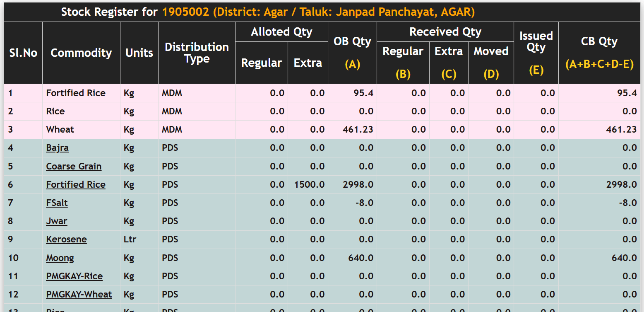Viewport: 644px width, 312px height.
Task: Click the MDM Wheat commodity cell
Action: coord(81,130)
